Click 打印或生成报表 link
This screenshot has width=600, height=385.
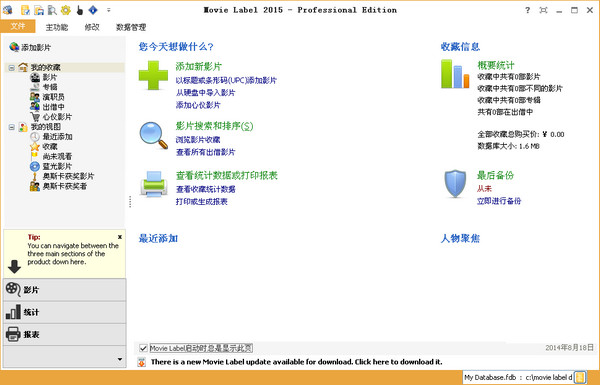coord(202,202)
